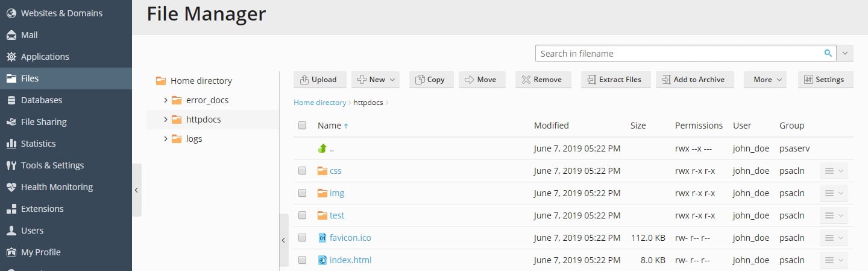The height and width of the screenshot is (271, 868).
Task: Open the More dropdown menu
Action: 765,80
